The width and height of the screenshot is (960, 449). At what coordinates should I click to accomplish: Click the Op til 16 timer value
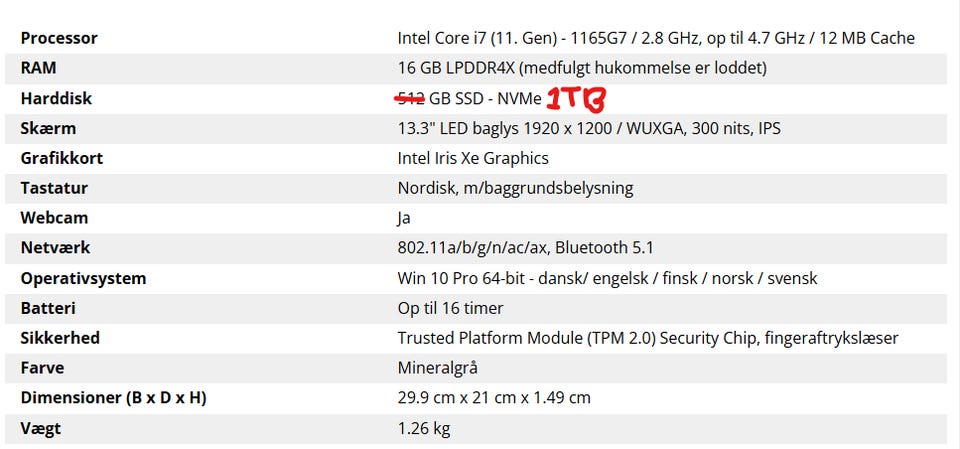pos(450,308)
